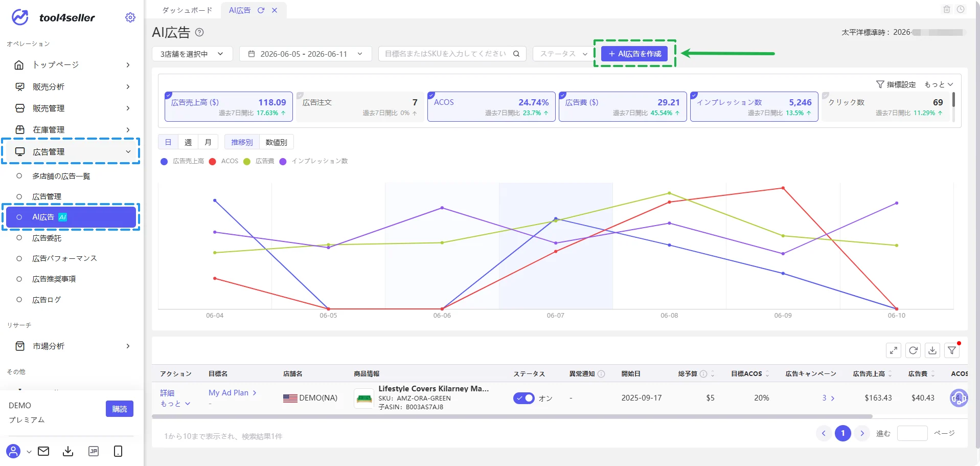Toggle the インプレッション数 metric card
The height and width of the screenshot is (466, 980).
(754, 106)
